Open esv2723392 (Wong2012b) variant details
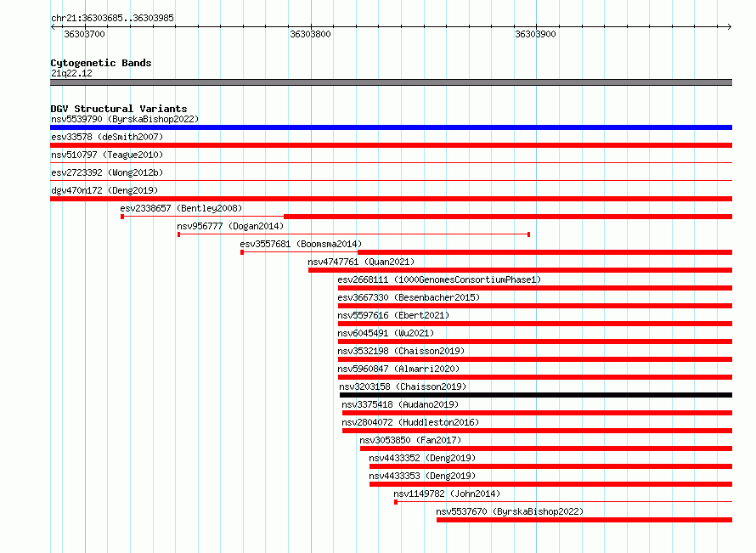This screenshot has width=756, height=553. point(107,172)
